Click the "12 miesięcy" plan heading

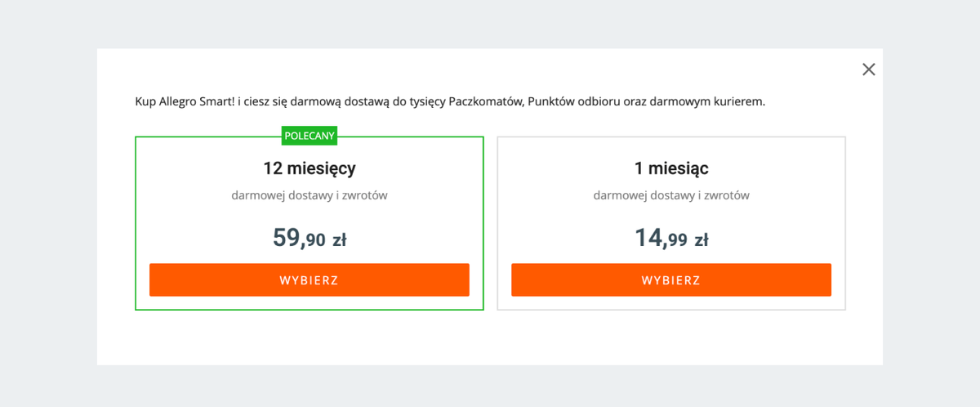[x=309, y=169]
